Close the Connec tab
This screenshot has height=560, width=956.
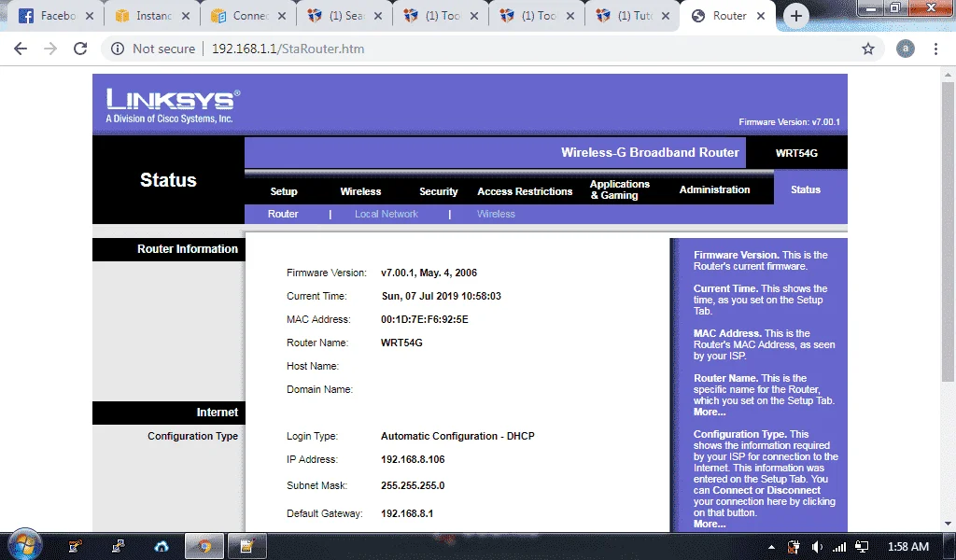[282, 17]
